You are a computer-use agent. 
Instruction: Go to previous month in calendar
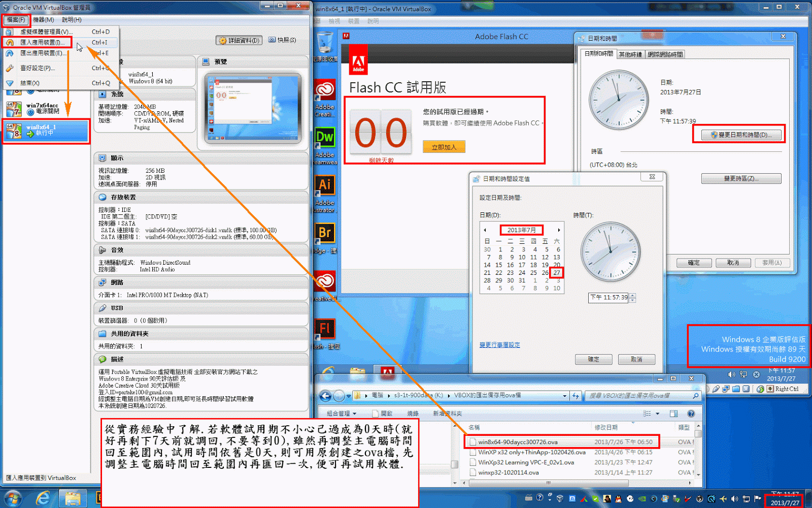click(x=485, y=230)
